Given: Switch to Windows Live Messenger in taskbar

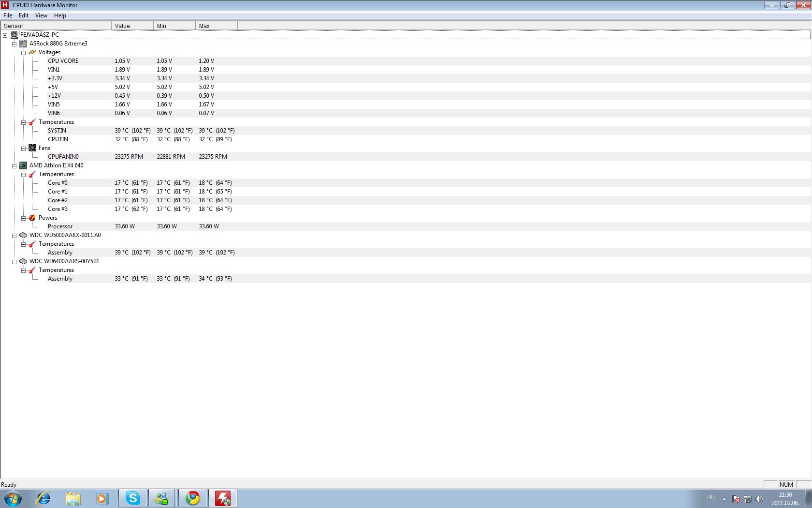Looking at the screenshot, I should (162, 498).
